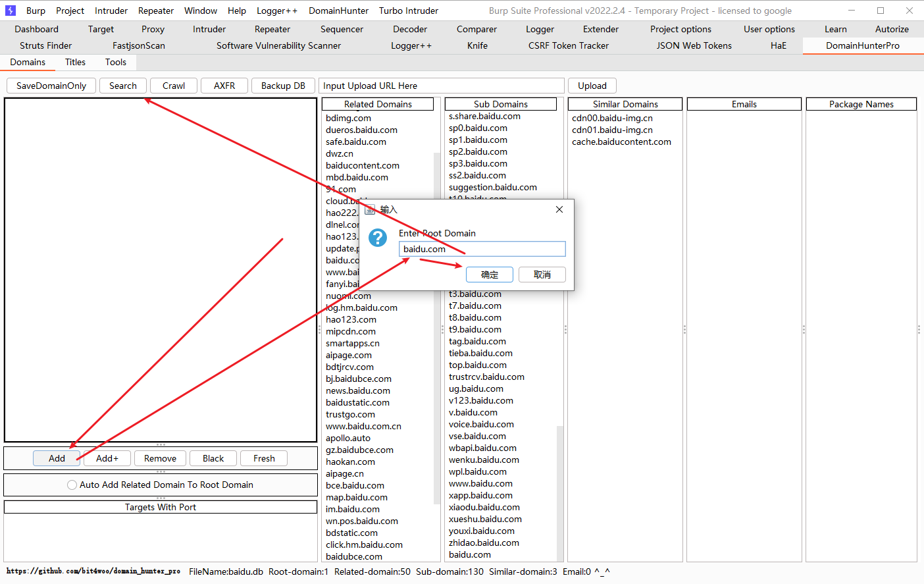Click the Add+ button
The width and height of the screenshot is (924, 584).
pos(107,458)
